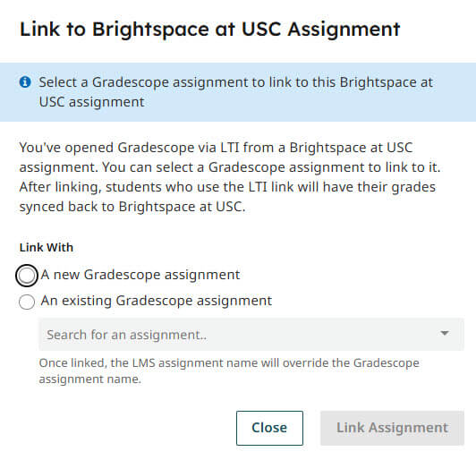Click the 'An existing Gradescope assignment' label
Screen dimensions: 476x460
pyautogui.click(x=157, y=301)
